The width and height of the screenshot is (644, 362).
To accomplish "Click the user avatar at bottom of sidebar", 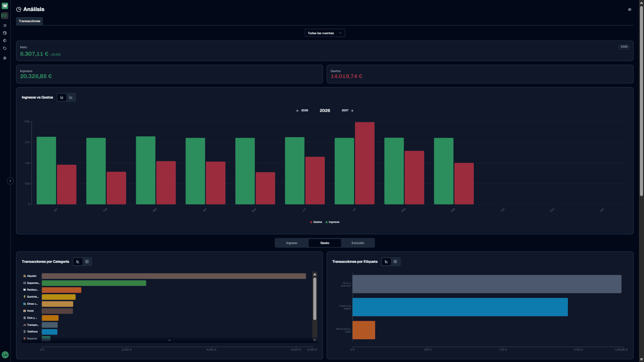I will pyautogui.click(x=5, y=355).
